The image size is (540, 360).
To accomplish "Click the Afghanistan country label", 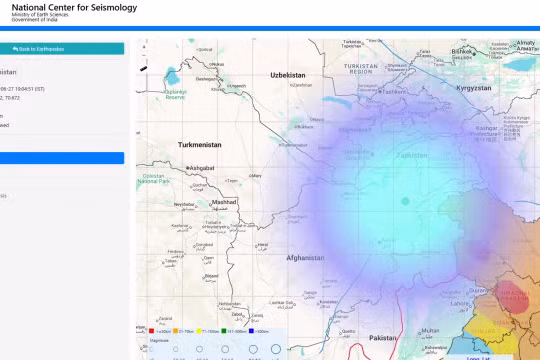I will tap(305, 258).
